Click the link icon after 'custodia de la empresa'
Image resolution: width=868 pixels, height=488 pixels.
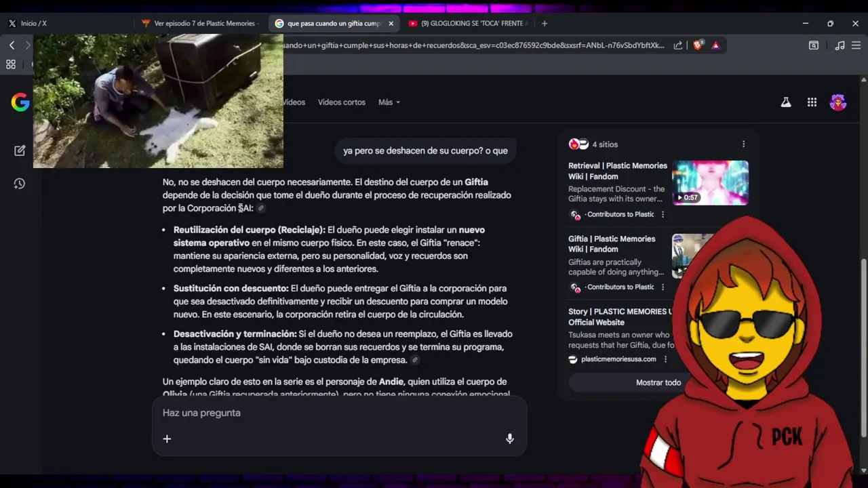point(415,361)
